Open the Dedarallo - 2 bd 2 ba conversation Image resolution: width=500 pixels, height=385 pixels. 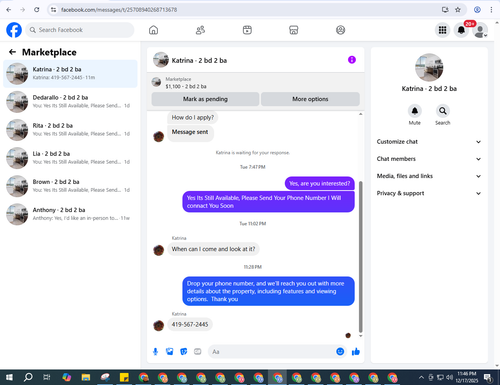pos(70,101)
